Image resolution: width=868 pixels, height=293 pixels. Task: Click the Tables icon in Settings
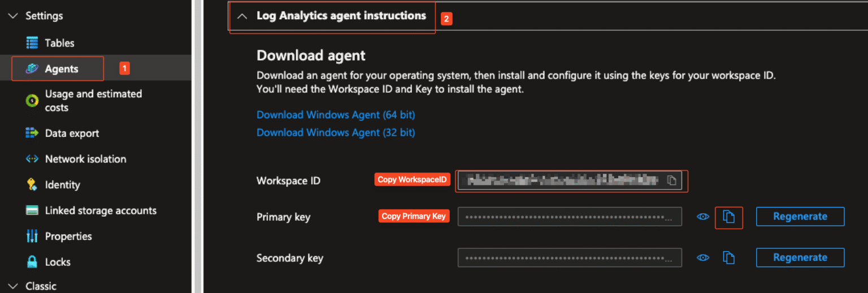click(32, 43)
